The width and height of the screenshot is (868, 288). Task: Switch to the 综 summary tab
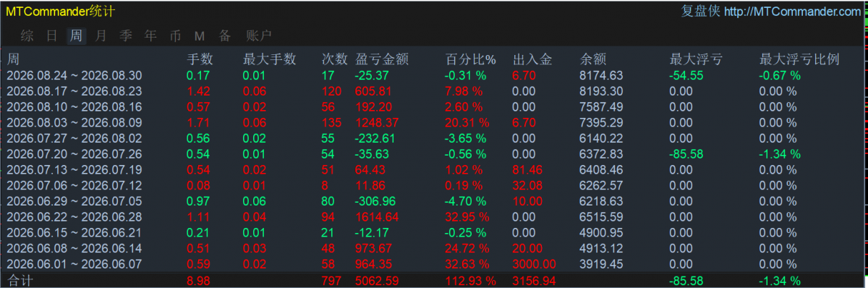(x=27, y=35)
